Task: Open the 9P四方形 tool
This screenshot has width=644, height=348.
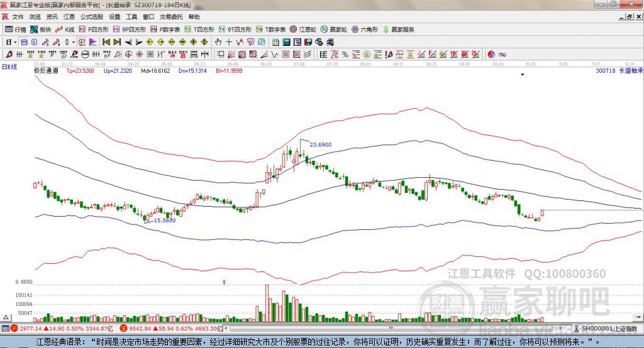Action: point(130,30)
